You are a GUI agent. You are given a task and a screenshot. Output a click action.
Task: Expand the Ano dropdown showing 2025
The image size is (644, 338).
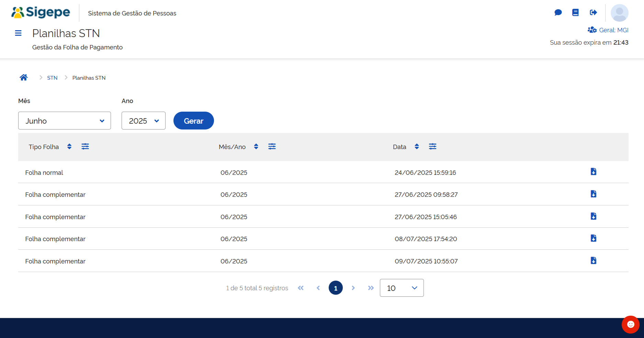point(144,121)
